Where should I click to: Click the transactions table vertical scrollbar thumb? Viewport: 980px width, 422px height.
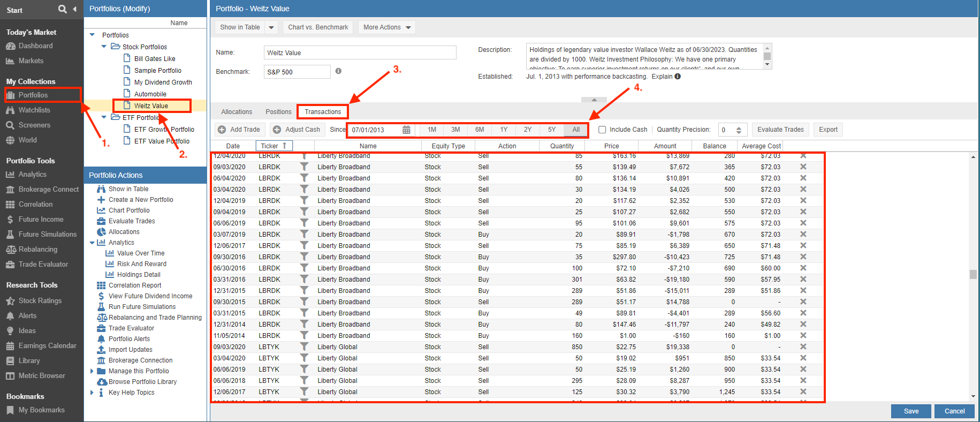click(x=973, y=274)
